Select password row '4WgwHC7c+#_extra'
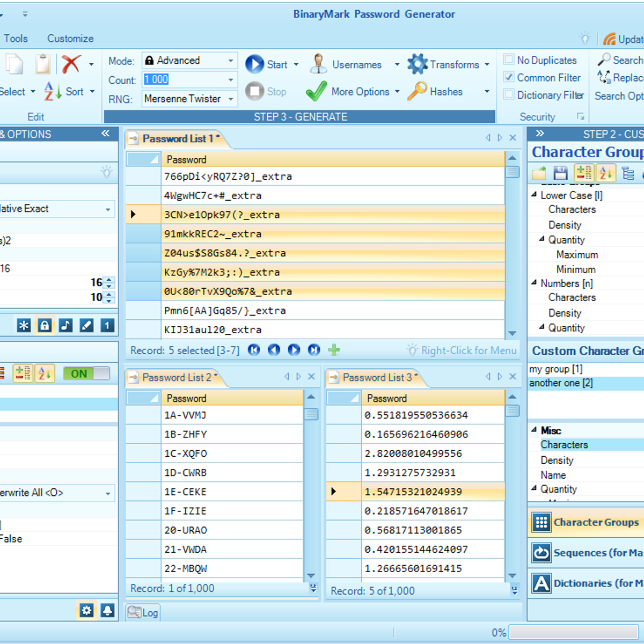Viewport: 644px width, 644px height. tap(333, 195)
